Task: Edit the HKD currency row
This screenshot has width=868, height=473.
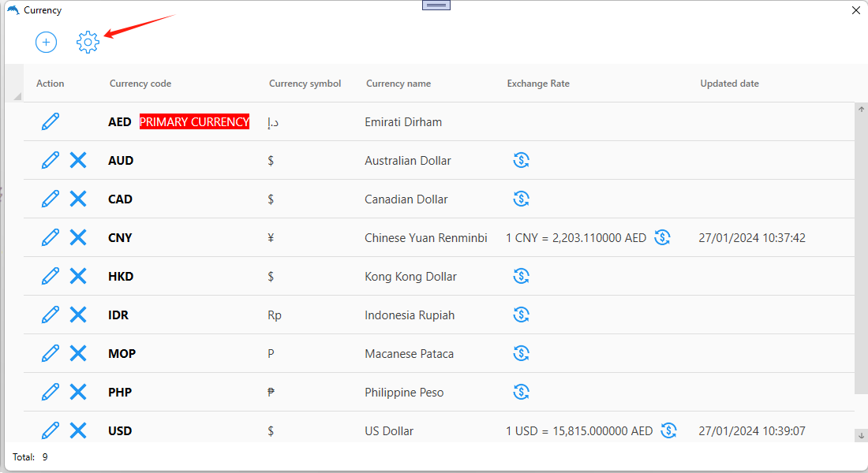Action: coord(51,276)
